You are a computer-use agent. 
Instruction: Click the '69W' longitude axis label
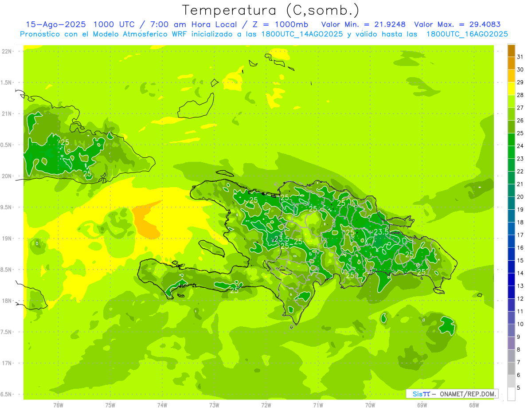pyautogui.click(x=422, y=405)
